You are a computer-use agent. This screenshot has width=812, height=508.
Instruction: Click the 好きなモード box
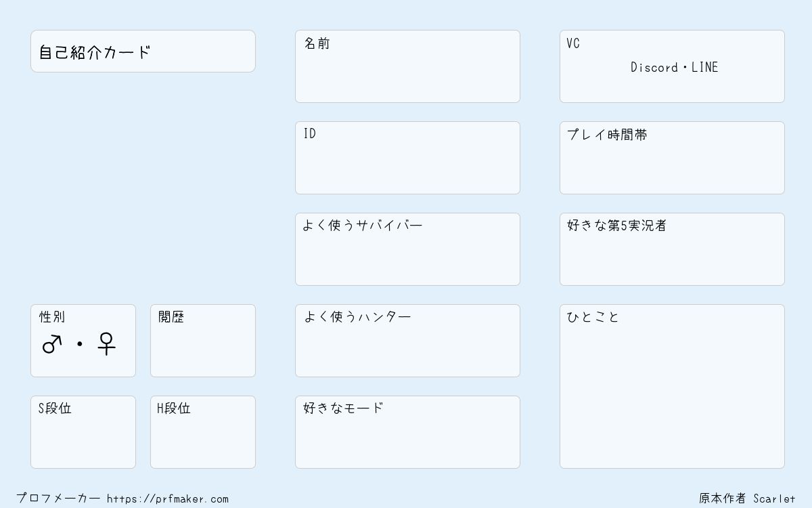coord(407,432)
